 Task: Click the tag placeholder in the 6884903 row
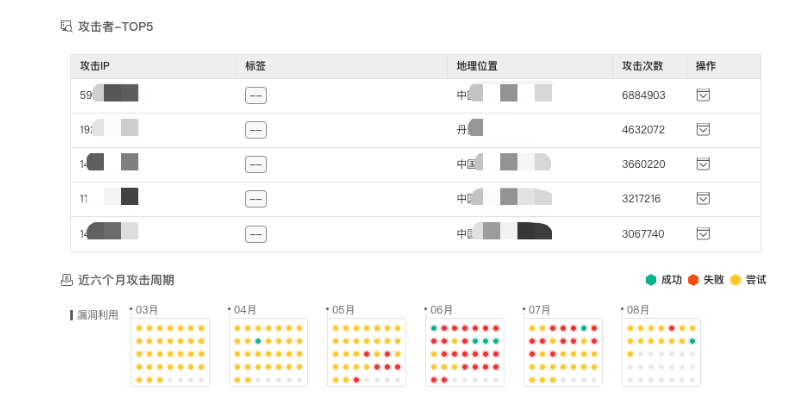[256, 95]
